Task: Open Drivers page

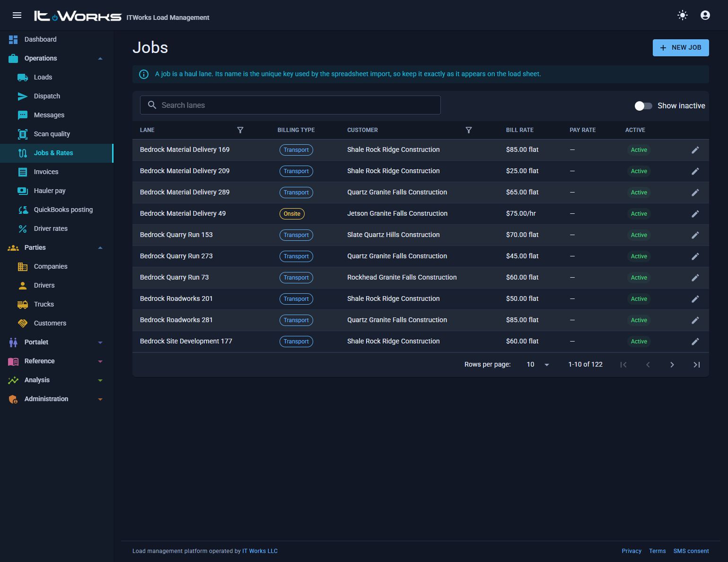Action: tap(57, 286)
